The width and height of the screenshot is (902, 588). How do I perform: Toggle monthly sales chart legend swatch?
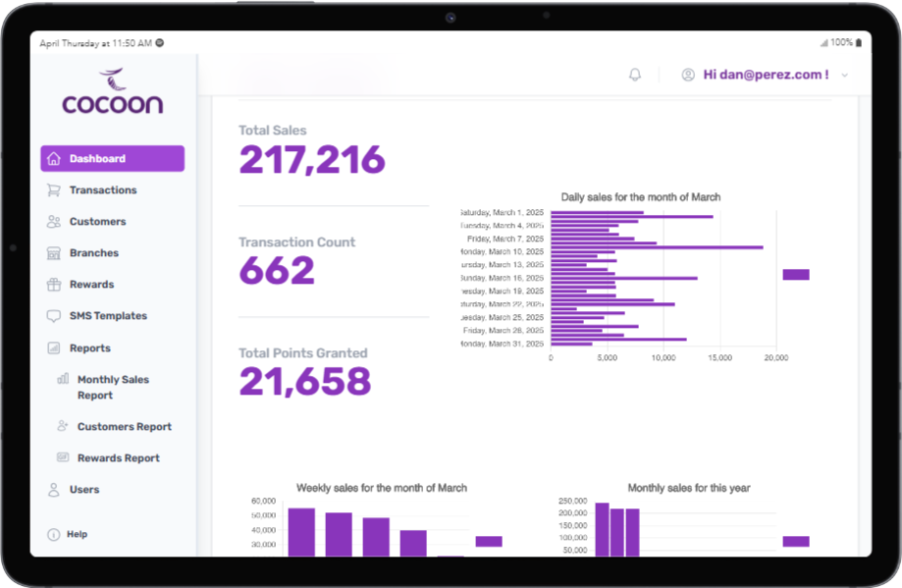click(796, 542)
